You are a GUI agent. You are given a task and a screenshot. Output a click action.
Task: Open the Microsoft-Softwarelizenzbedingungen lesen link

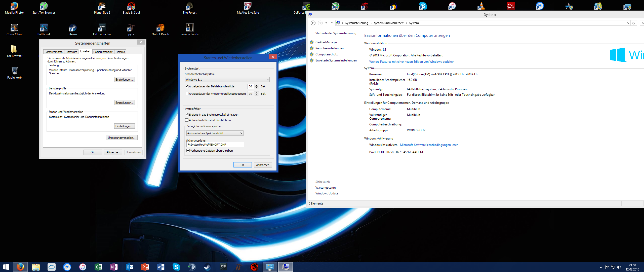coord(429,145)
